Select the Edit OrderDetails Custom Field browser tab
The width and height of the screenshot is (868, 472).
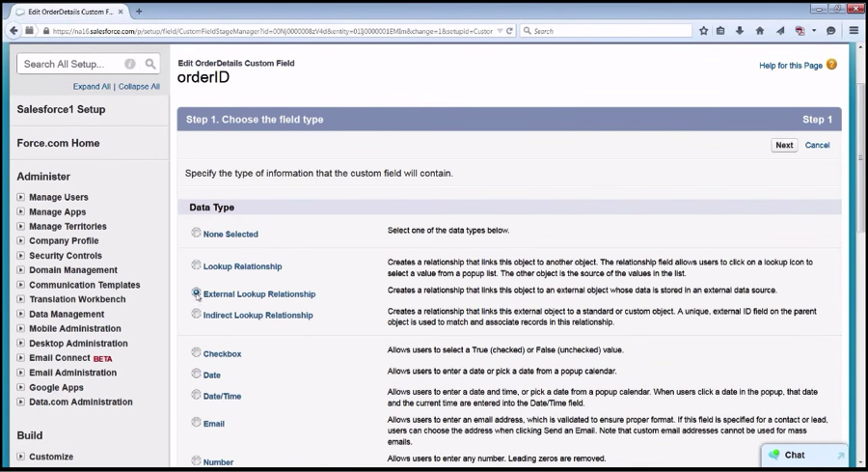pos(69,11)
